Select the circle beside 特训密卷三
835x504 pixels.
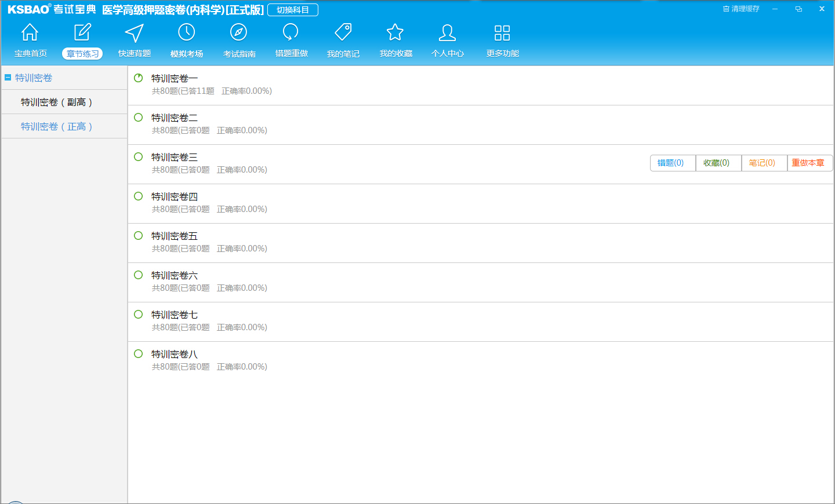click(x=138, y=156)
